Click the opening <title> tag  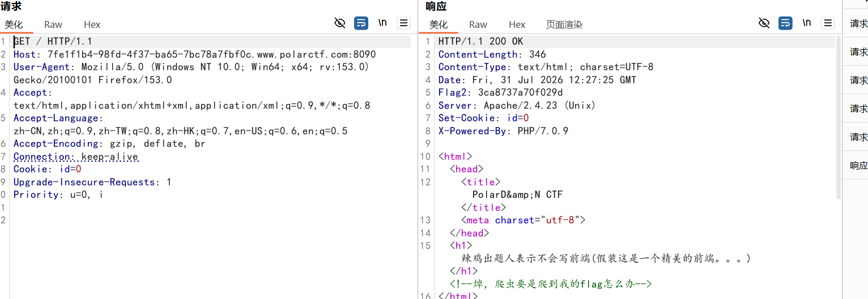(x=480, y=182)
